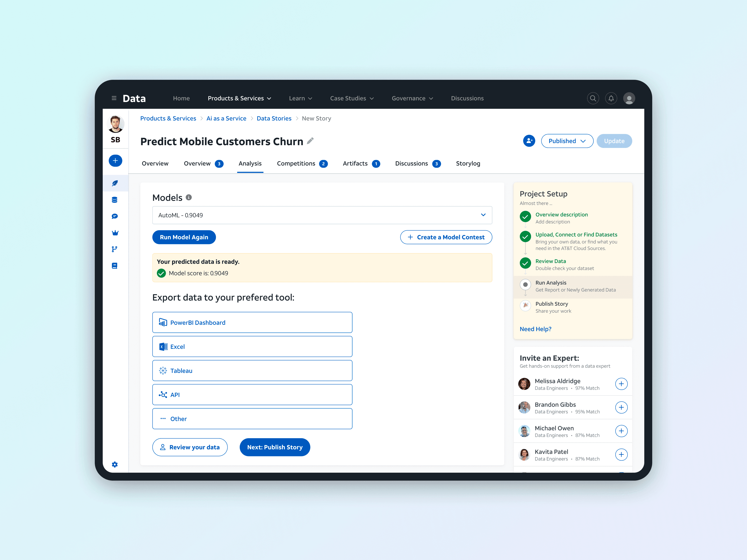Click Products & Services breadcrumb
This screenshot has height=560, width=747.
[x=168, y=119]
